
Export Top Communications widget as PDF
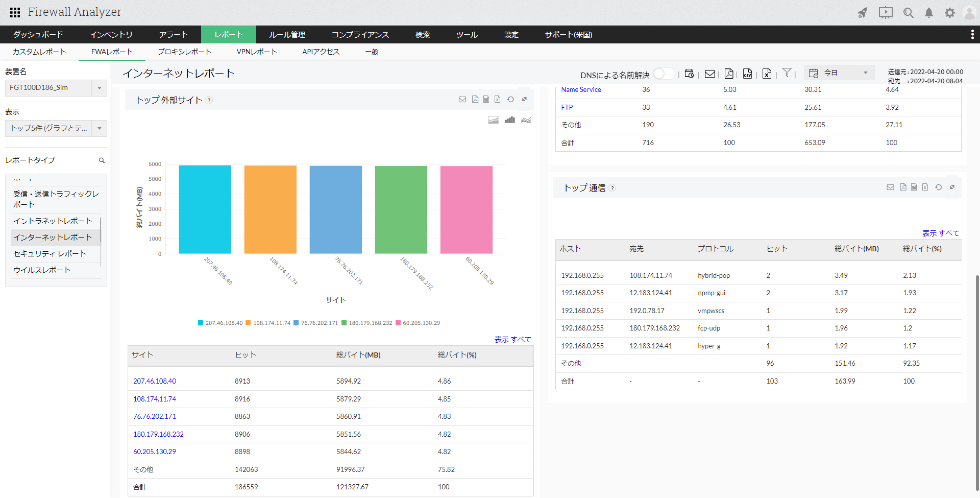903,187
